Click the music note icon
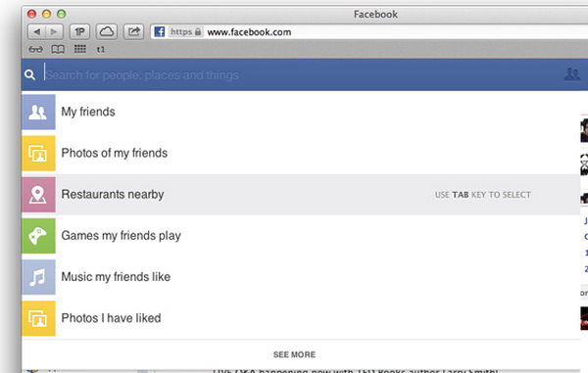This screenshot has height=373, width=588. pyautogui.click(x=38, y=277)
